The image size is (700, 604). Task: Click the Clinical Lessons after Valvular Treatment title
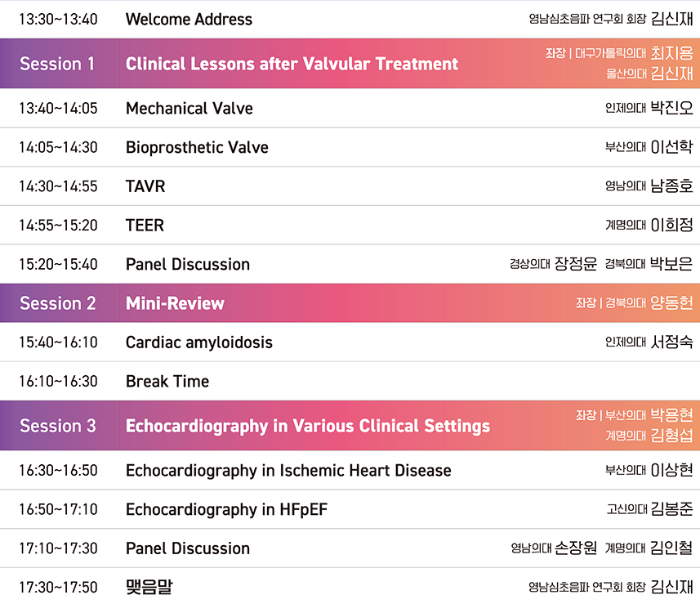click(x=292, y=64)
